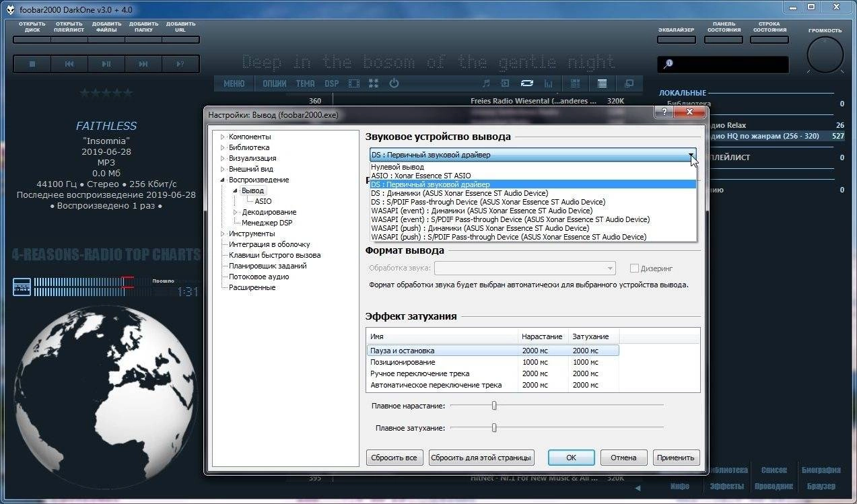Toggle play/pause playback

coord(106,64)
